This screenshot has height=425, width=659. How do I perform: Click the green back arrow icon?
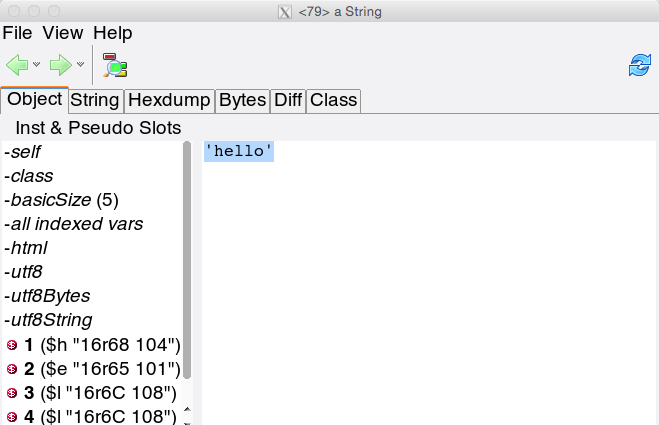click(x=17, y=65)
